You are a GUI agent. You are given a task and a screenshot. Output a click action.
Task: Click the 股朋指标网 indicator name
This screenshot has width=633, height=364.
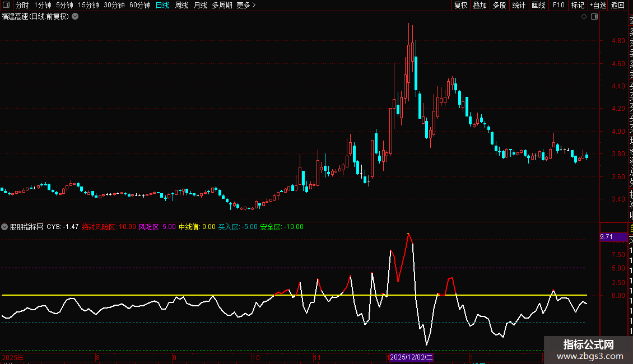[x=27, y=227]
